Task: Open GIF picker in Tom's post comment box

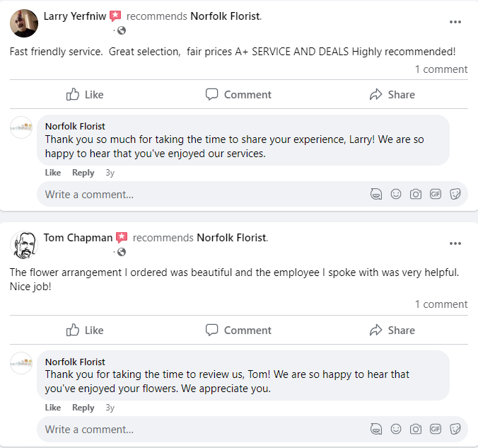Action: [436, 429]
